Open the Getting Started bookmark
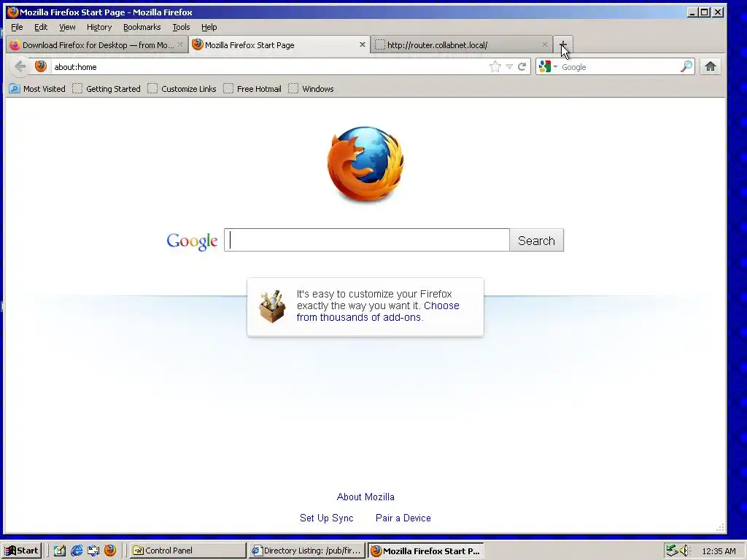Image resolution: width=747 pixels, height=560 pixels. coord(107,88)
